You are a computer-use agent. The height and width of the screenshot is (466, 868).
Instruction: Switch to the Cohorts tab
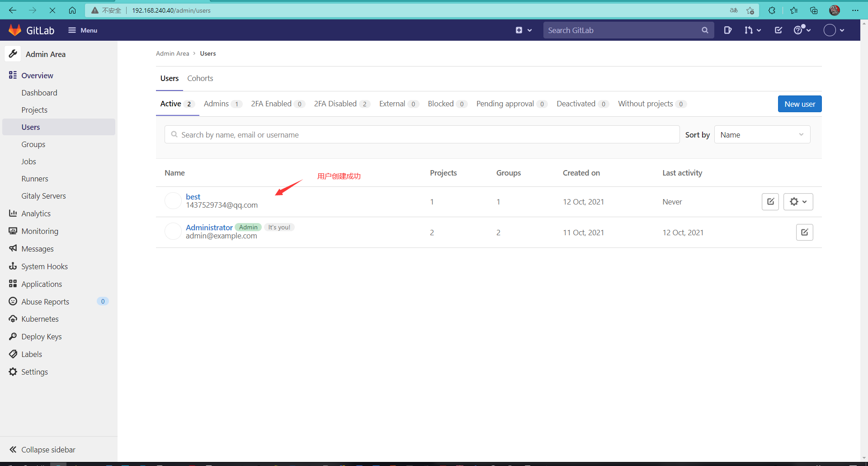click(x=200, y=78)
